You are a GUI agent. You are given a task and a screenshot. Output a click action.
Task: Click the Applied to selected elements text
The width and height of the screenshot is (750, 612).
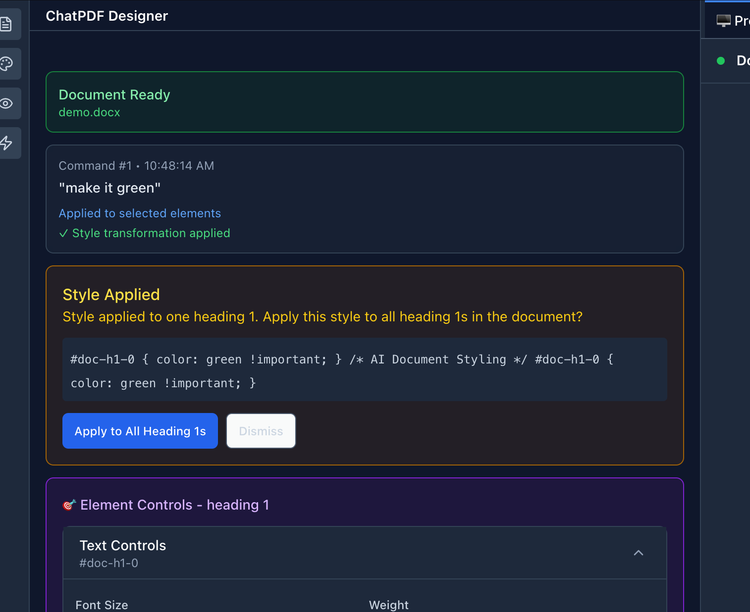[x=140, y=213]
